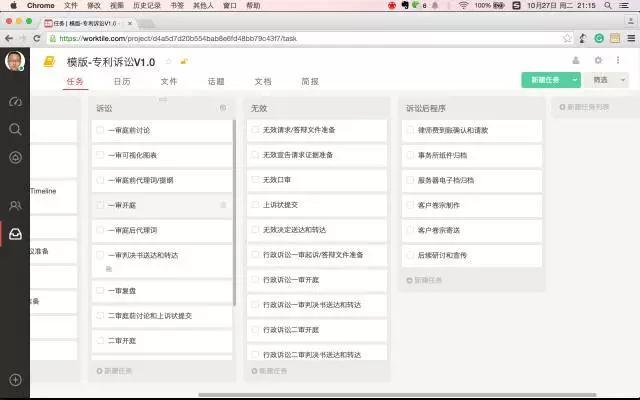The height and width of the screenshot is (400, 640).
Task: Open the card 二审庭前讨论和上诉状提交
Action: coord(162,316)
